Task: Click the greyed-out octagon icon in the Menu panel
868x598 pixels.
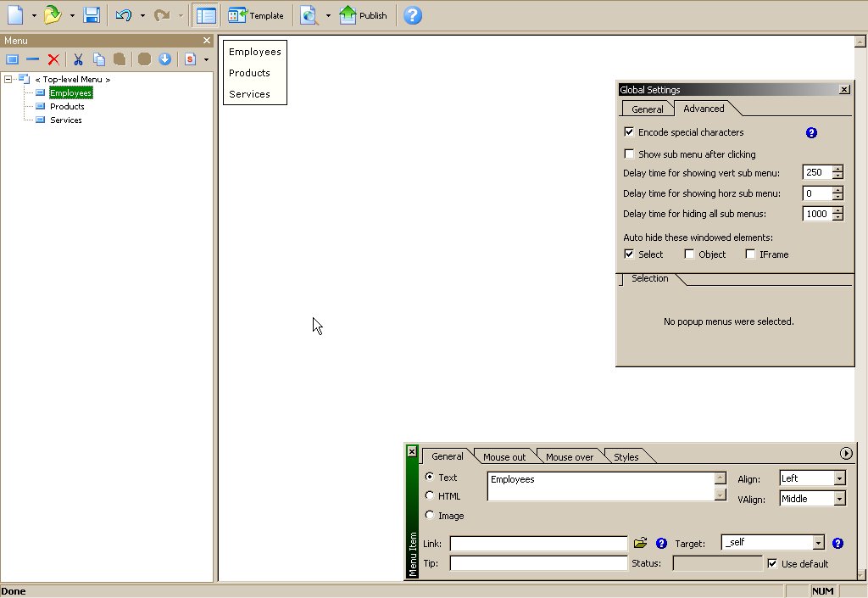Action: (144, 59)
